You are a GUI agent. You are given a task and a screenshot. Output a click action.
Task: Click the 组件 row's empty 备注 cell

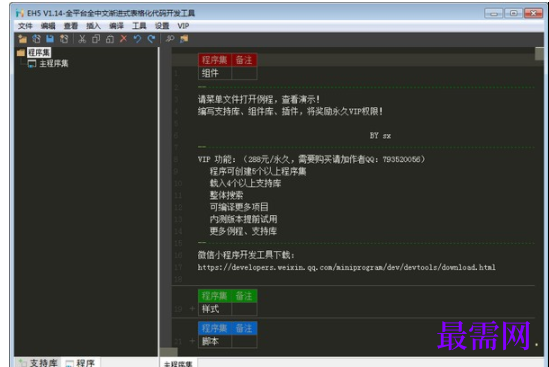(244, 73)
